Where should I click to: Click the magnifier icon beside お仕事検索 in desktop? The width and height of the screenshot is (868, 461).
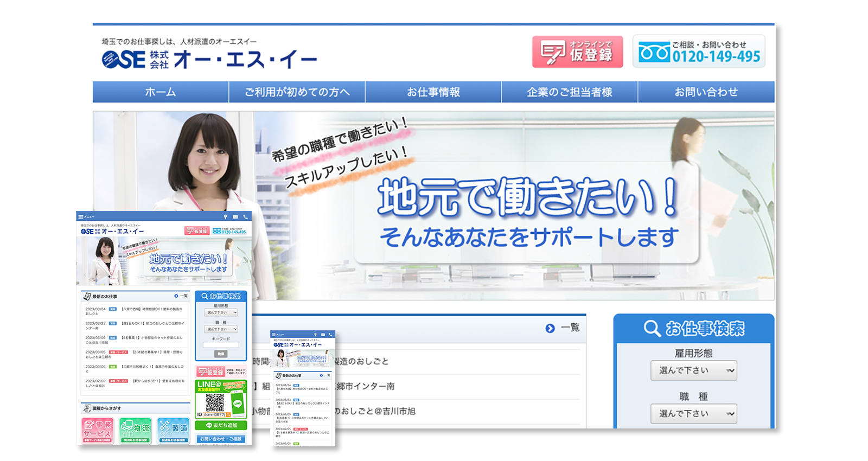pyautogui.click(x=652, y=329)
